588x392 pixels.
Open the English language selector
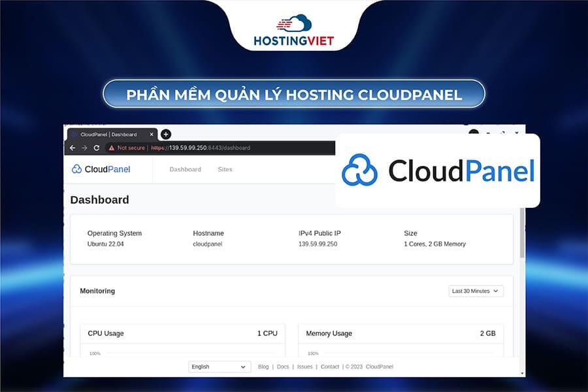pyautogui.click(x=219, y=367)
